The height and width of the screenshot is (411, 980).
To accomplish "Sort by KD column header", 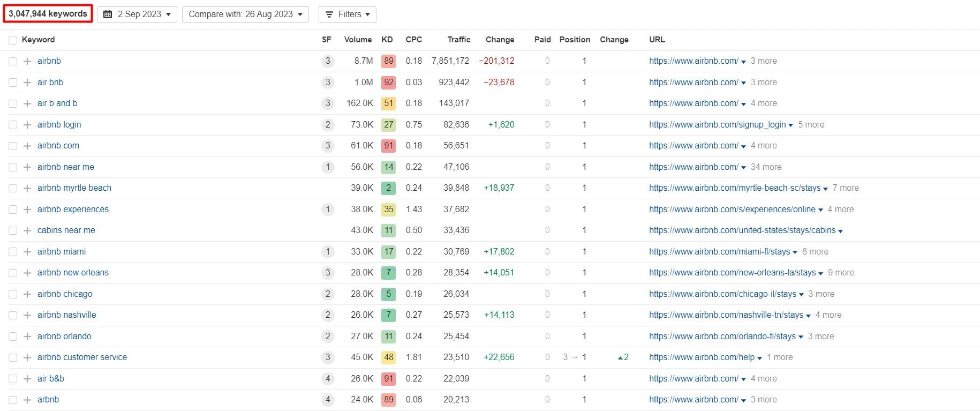I will pos(387,40).
